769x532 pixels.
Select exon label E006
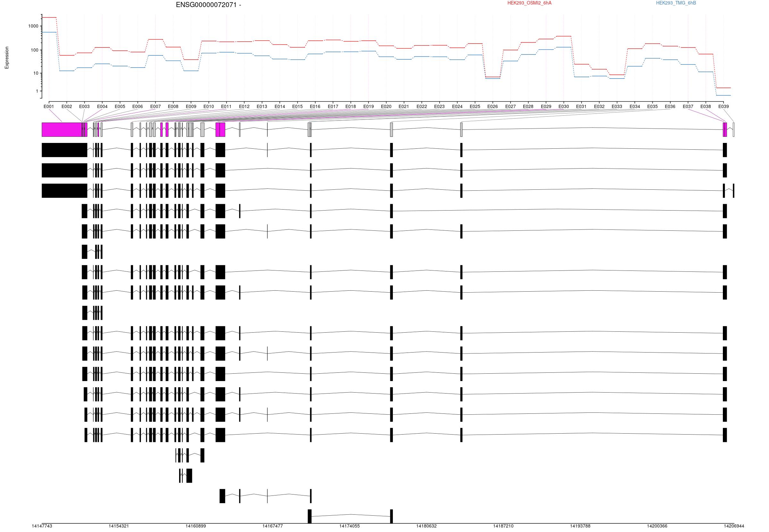point(137,107)
